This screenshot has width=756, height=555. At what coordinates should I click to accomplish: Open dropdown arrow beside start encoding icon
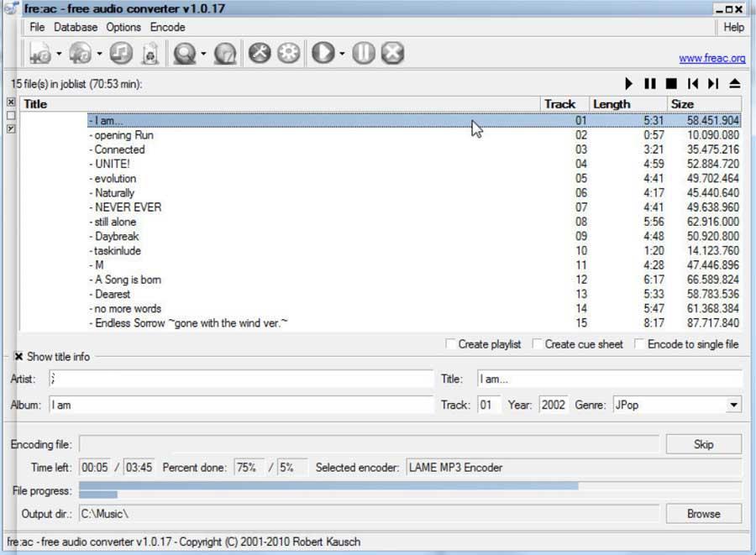tap(342, 54)
